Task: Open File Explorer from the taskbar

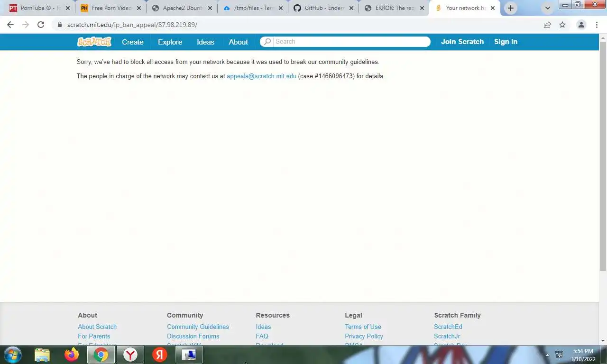Action: point(42,355)
